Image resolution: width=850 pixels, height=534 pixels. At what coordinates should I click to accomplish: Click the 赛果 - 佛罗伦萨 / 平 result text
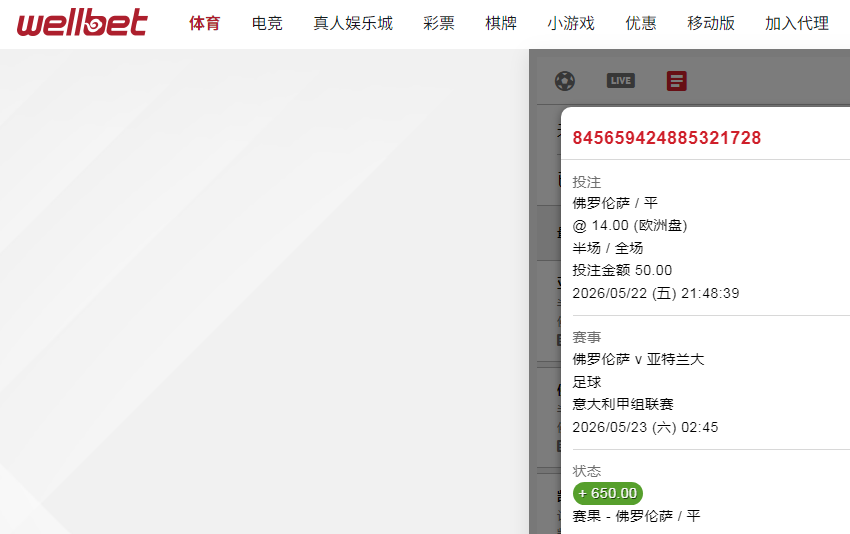coord(636,516)
